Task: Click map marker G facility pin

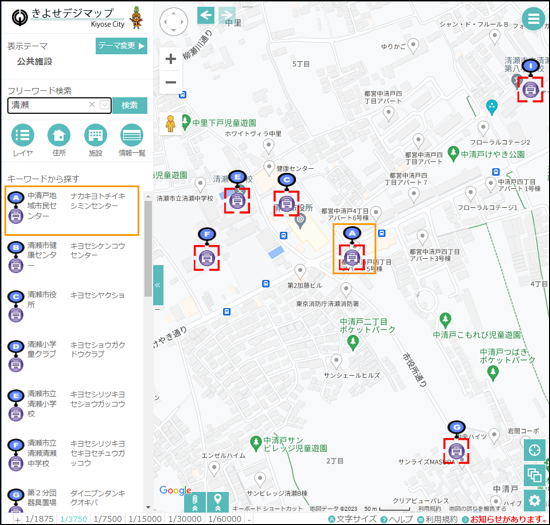Action: point(456,451)
